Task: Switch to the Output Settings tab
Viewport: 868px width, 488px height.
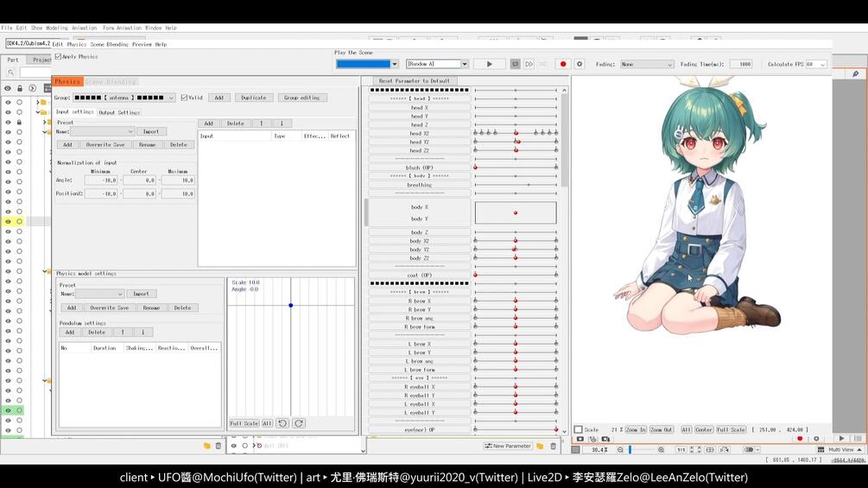Action: click(119, 112)
